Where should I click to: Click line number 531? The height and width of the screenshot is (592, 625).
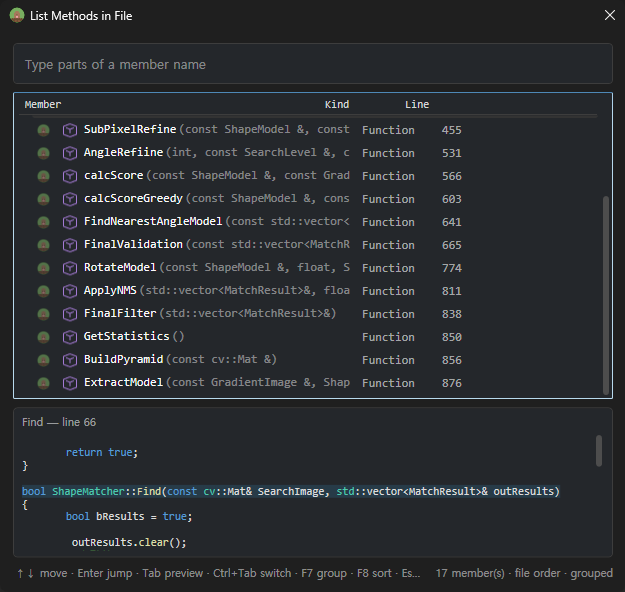451,153
